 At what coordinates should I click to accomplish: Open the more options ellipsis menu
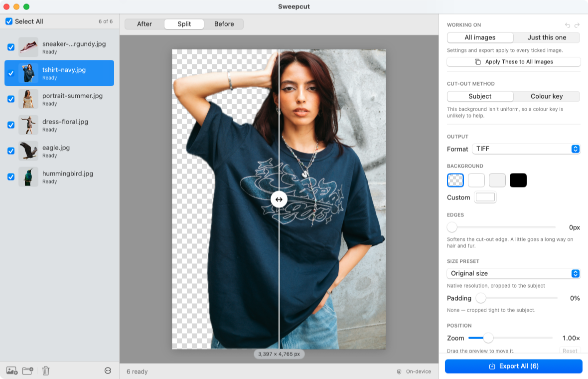point(108,371)
